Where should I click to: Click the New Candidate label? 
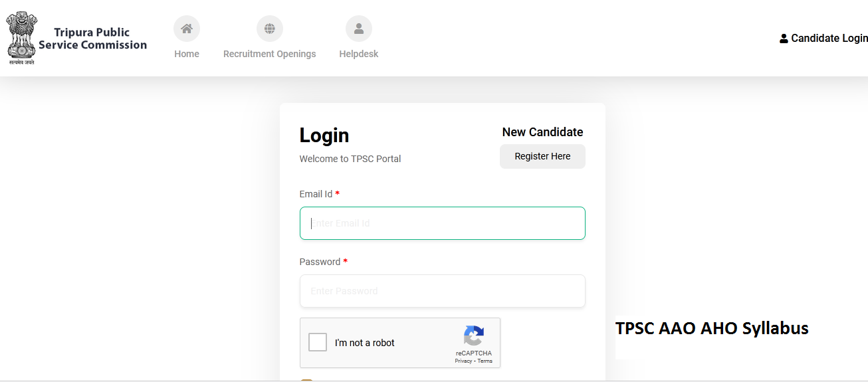[x=542, y=132]
